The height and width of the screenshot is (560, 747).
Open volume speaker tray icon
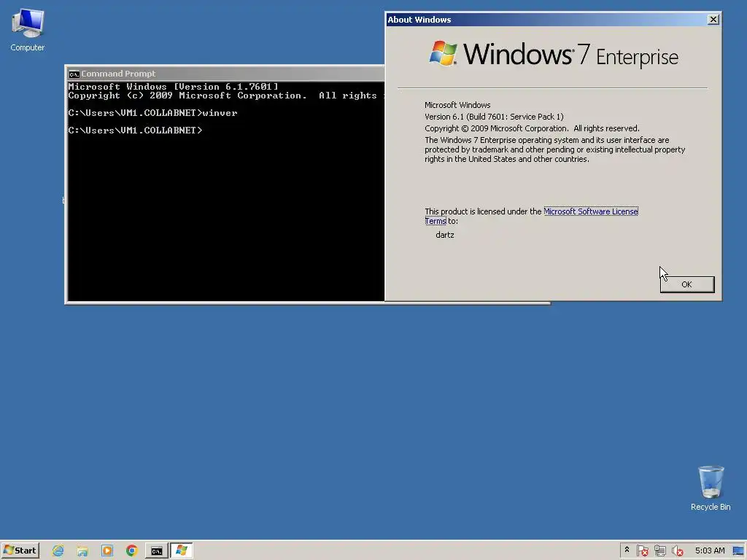point(677,551)
